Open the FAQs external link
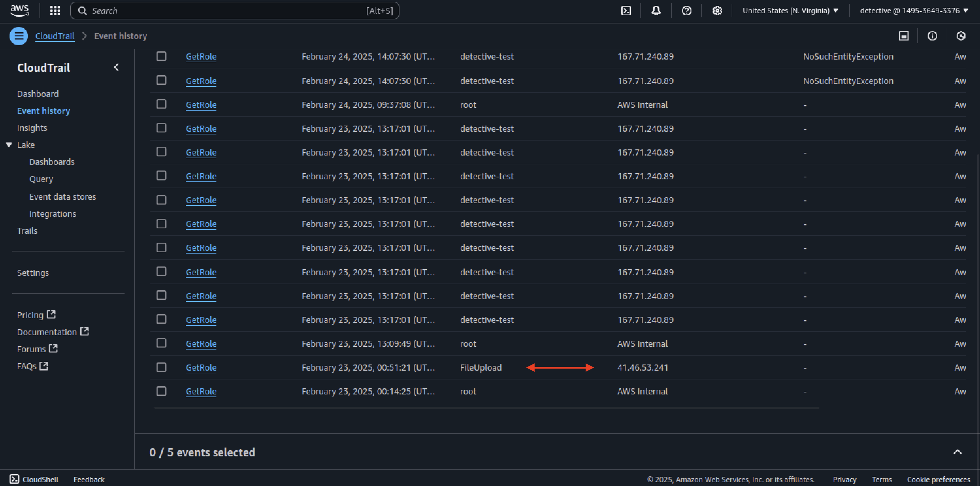The height and width of the screenshot is (486, 980). [32, 366]
